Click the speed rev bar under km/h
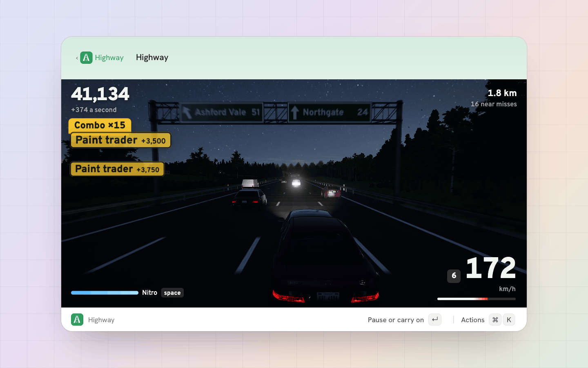The image size is (588, 368). pyautogui.click(x=477, y=299)
